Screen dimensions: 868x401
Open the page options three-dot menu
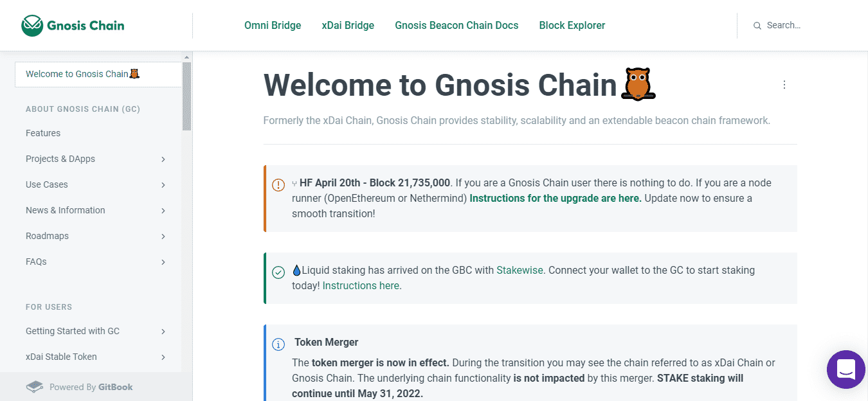coord(784,85)
